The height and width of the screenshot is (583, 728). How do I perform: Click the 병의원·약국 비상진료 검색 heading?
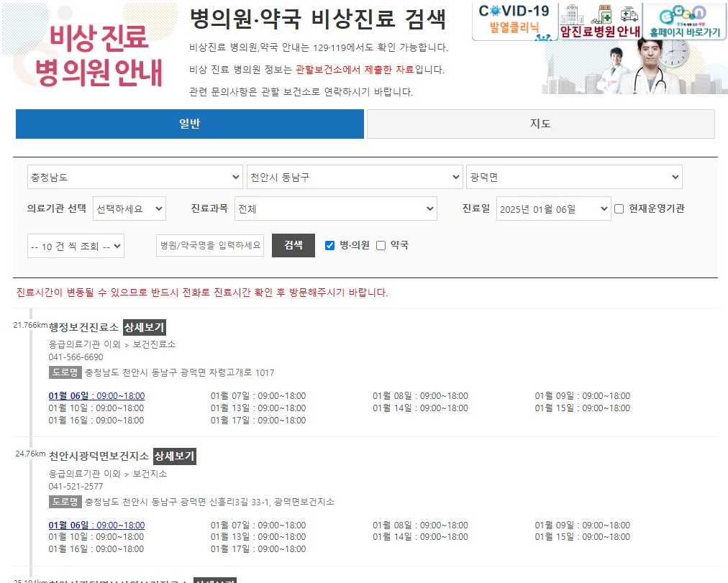[x=318, y=19]
